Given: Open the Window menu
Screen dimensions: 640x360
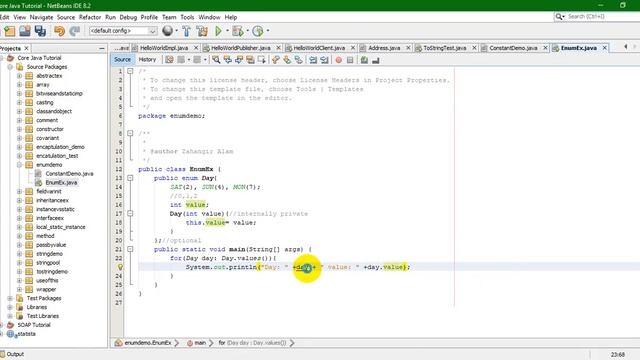Looking at the screenshot, I should tap(209, 17).
